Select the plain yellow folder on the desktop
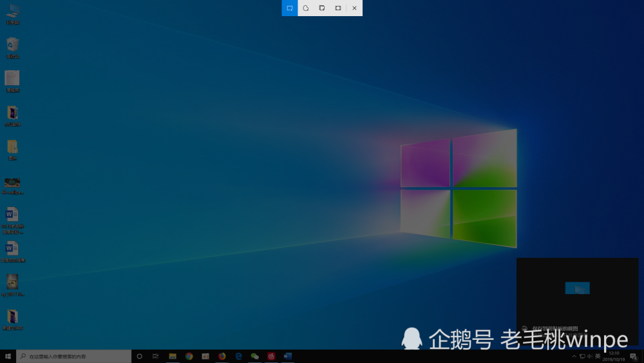 click(12, 150)
